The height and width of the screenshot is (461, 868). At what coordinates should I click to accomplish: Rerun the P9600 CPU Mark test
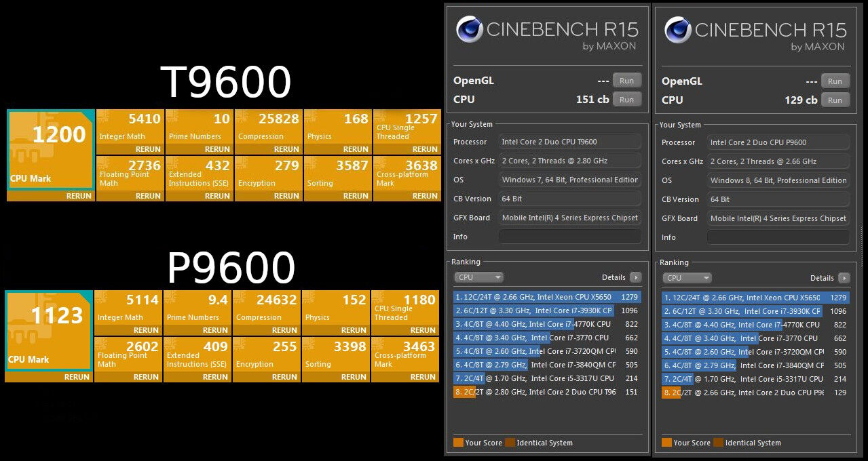click(77, 377)
